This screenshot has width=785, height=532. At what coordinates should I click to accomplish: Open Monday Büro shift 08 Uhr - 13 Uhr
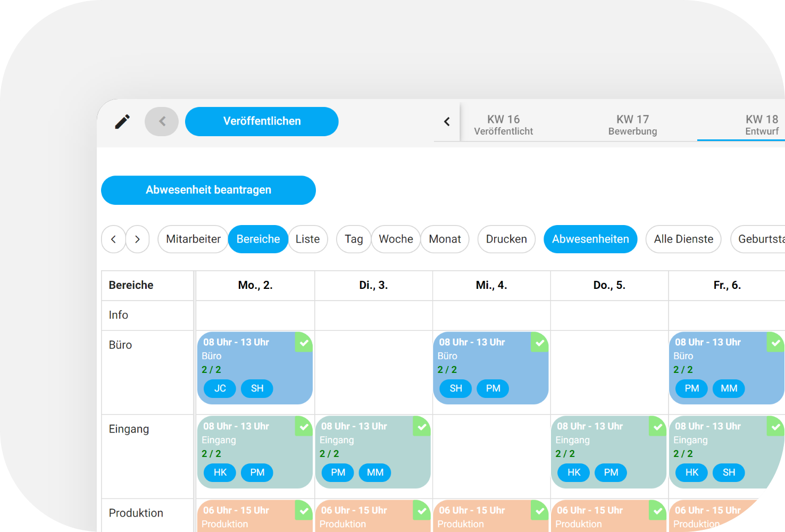pyautogui.click(x=236, y=342)
